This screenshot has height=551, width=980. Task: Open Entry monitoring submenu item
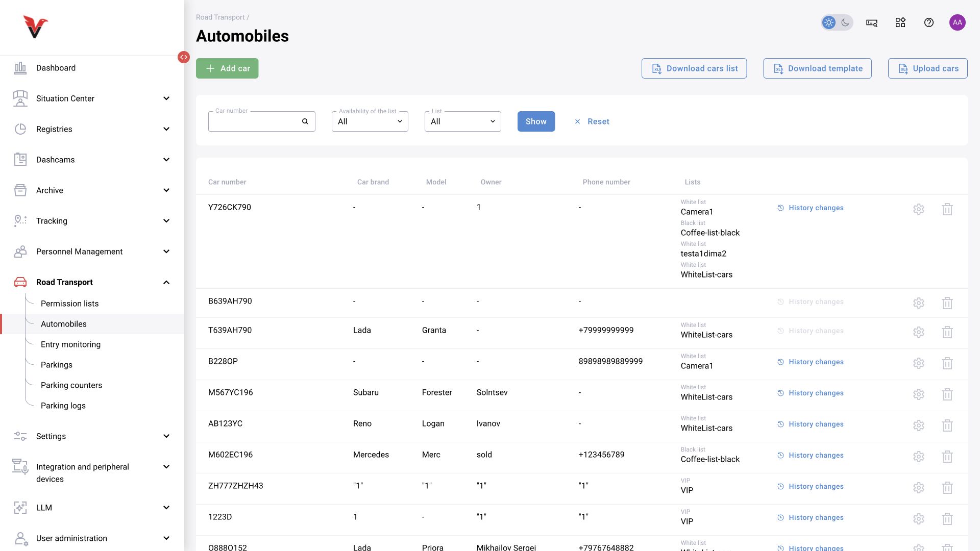70,344
